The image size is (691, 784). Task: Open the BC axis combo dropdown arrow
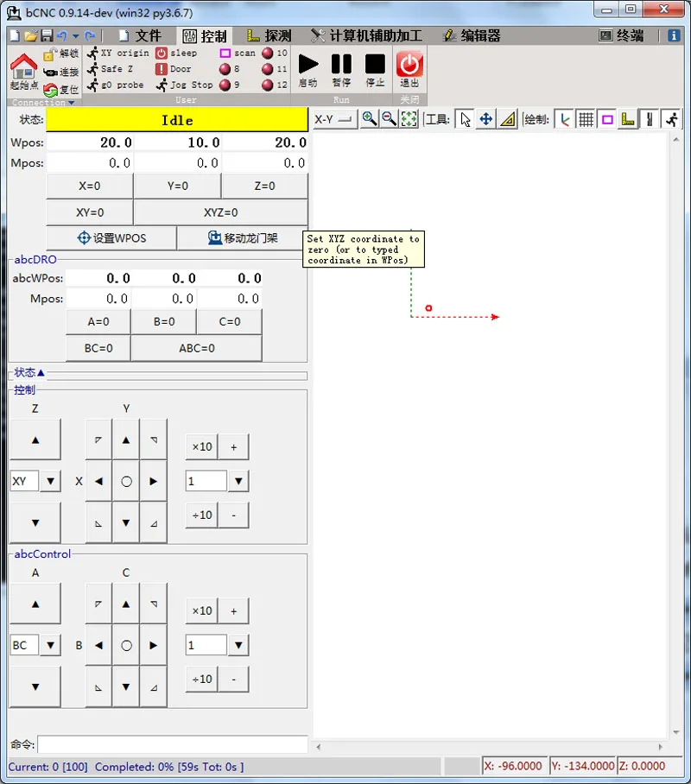(x=51, y=645)
